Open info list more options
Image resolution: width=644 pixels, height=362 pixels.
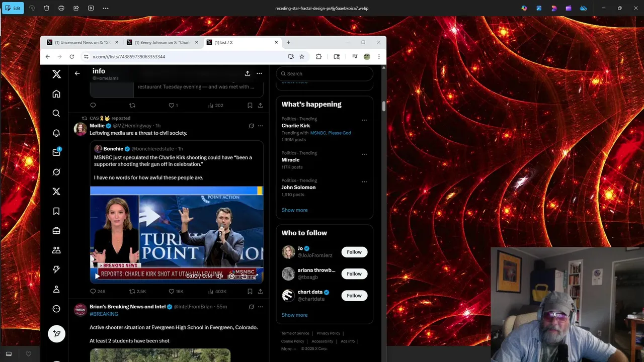pyautogui.click(x=259, y=73)
